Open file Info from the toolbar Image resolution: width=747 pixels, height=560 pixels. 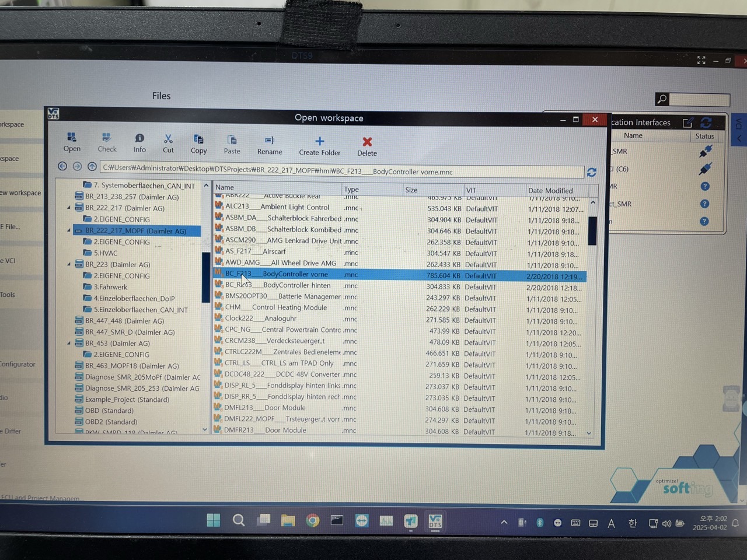pos(139,143)
